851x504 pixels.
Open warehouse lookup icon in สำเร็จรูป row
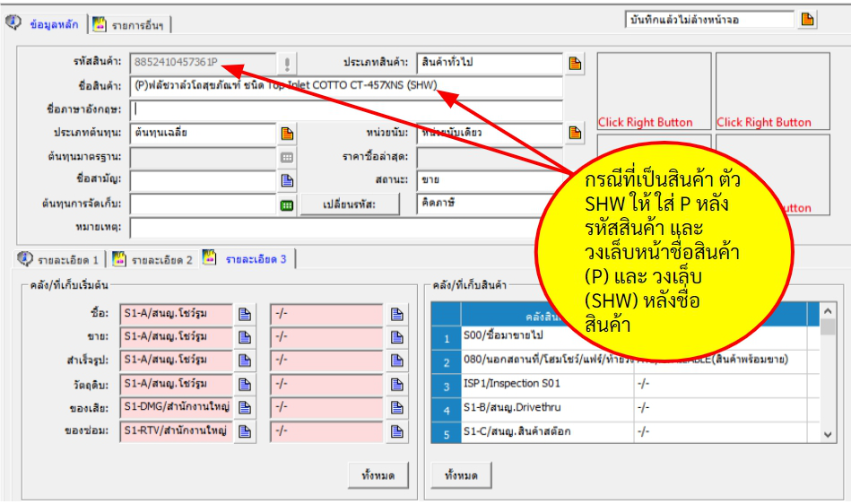(245, 361)
